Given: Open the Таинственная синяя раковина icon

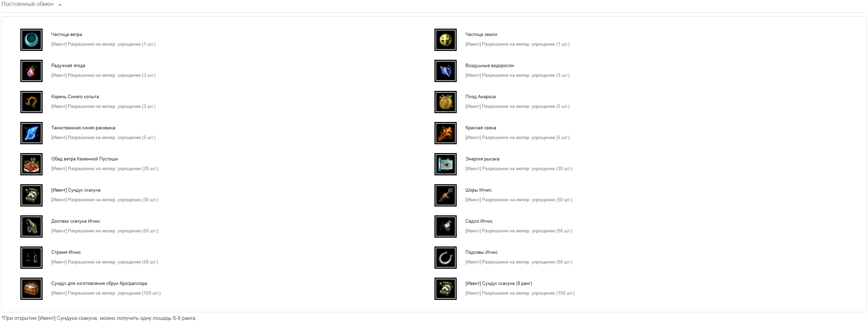Looking at the screenshot, I should tap(31, 133).
